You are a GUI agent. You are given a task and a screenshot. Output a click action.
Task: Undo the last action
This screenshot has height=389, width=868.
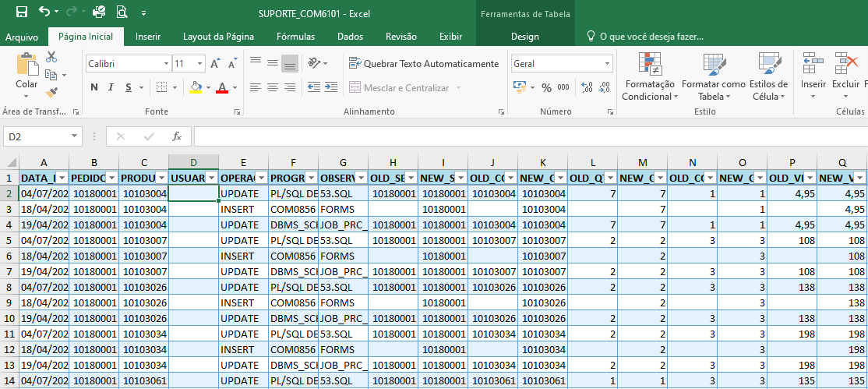coord(45,11)
